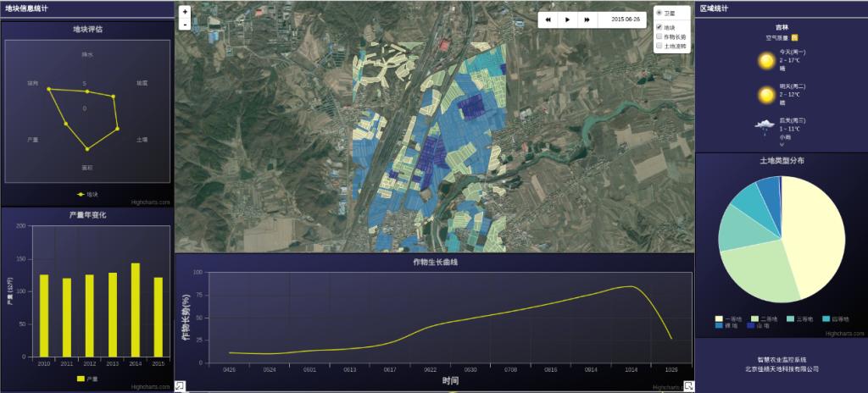
Task: Click the rewind playback button
Action: (548, 19)
